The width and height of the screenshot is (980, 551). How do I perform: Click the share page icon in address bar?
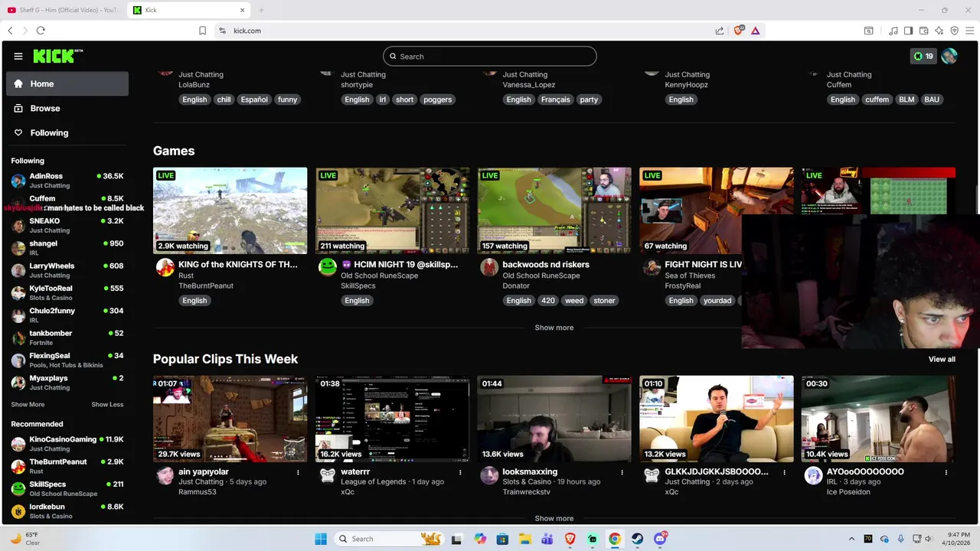coord(720,31)
